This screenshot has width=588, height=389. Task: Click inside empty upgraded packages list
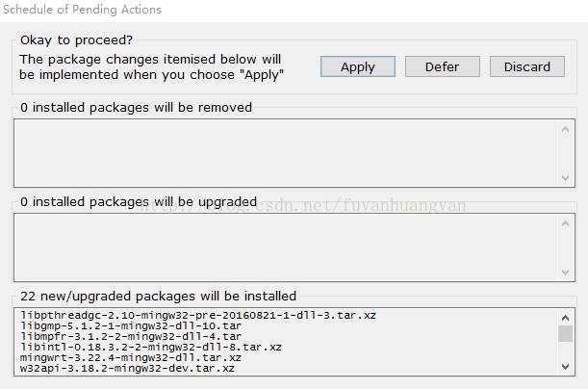coord(286,247)
